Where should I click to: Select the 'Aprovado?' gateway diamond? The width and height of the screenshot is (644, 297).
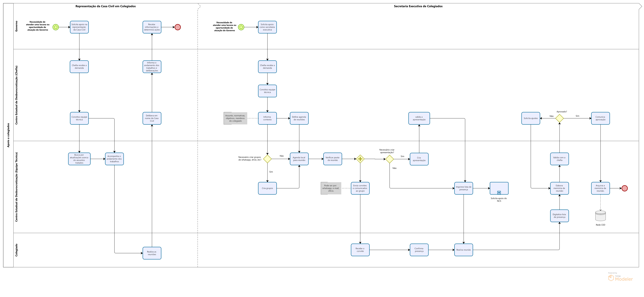[560, 118]
